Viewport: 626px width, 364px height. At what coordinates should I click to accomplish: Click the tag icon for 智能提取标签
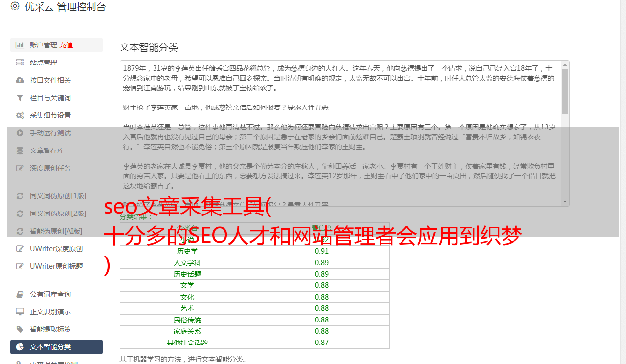pos(20,329)
